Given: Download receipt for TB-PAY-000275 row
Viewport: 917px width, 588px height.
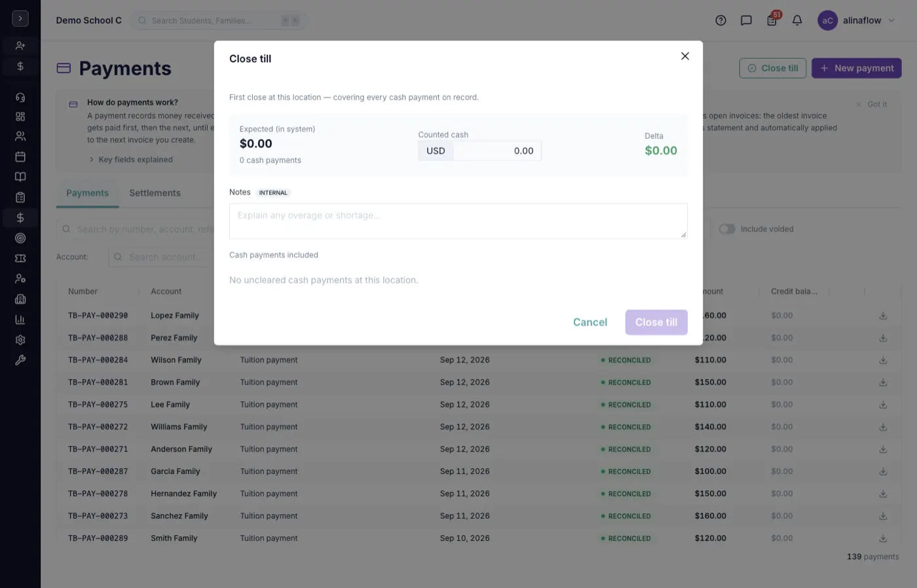Looking at the screenshot, I should click(883, 405).
